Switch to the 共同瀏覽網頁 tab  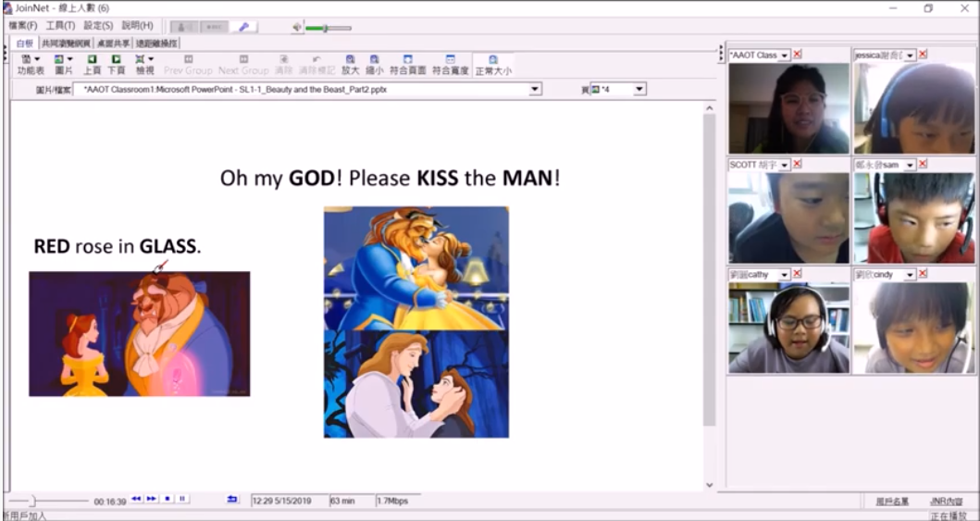67,43
